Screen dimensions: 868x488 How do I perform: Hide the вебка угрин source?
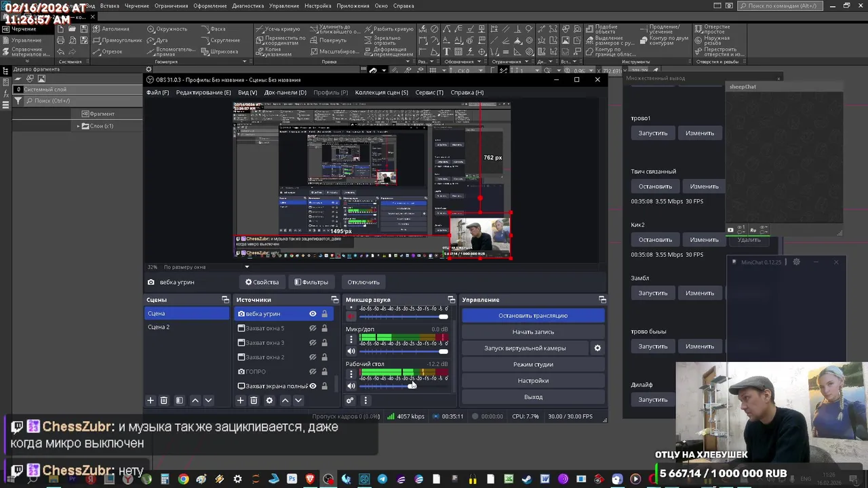(x=313, y=314)
